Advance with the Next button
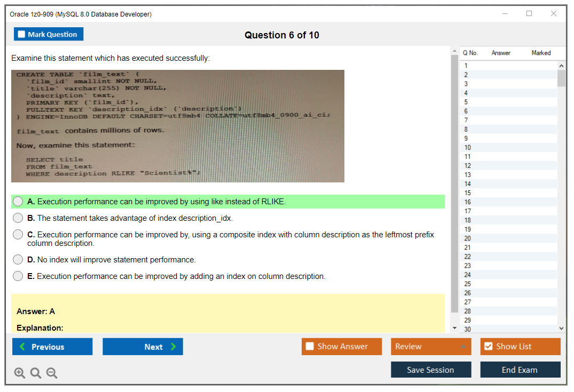The height and width of the screenshot is (392, 574). pos(143,347)
